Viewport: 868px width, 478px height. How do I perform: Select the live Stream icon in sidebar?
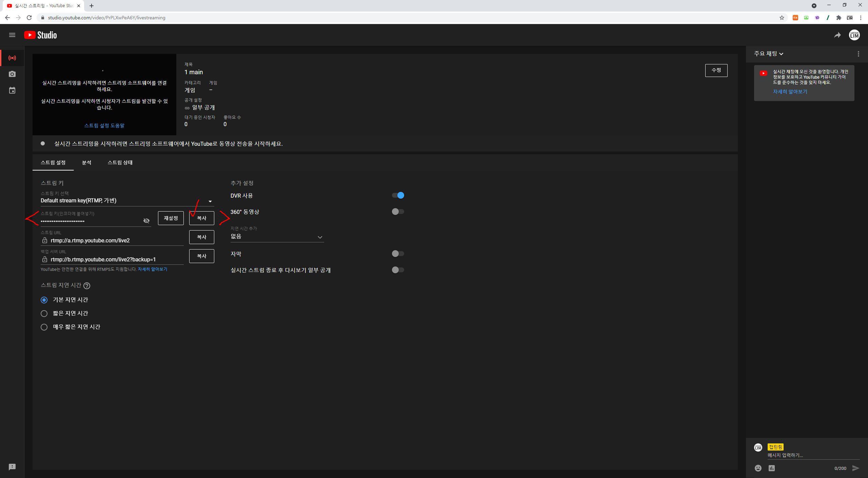(12, 58)
